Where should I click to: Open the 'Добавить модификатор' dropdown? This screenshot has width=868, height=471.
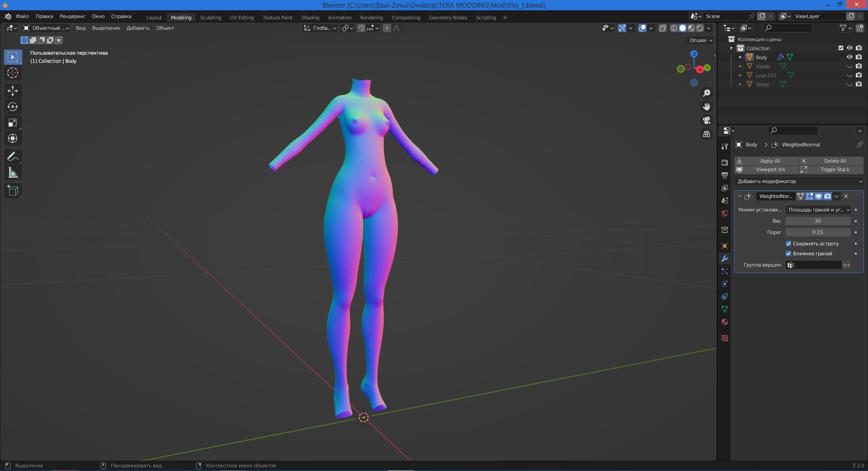click(799, 181)
